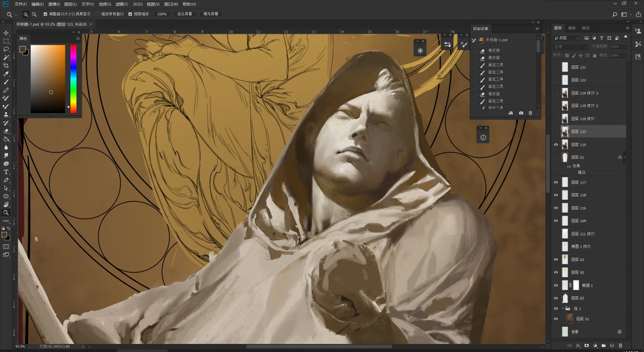Click the 适合屏幕 fit screen button
The width and height of the screenshot is (644, 352).
coord(185,14)
